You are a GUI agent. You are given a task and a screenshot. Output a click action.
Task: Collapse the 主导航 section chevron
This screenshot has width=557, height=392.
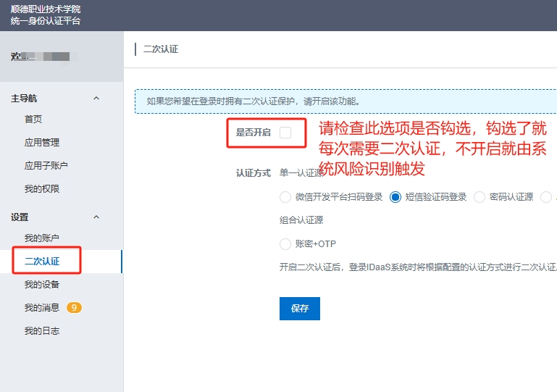coord(96,98)
